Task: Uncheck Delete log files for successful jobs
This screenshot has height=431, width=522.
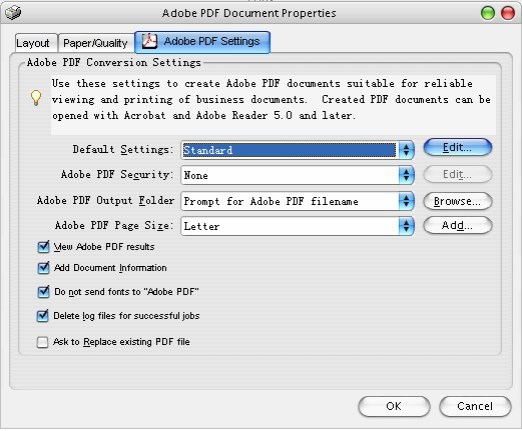Action: point(42,316)
